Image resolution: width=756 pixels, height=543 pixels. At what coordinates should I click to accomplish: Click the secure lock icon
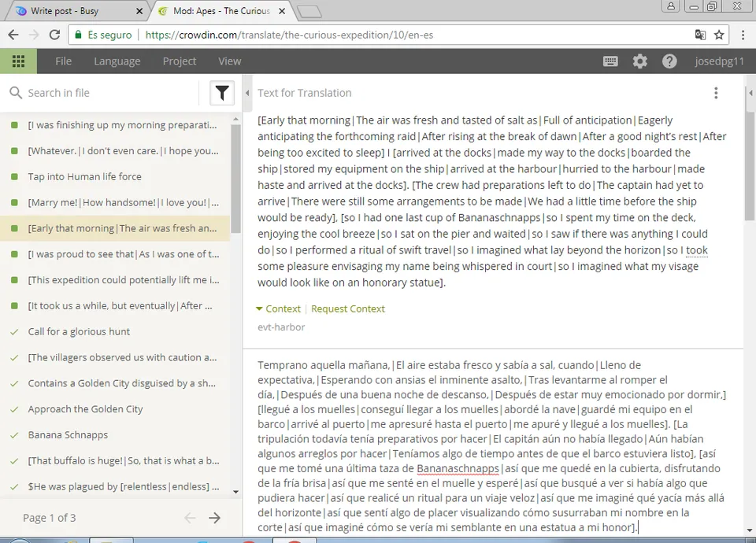[78, 35]
